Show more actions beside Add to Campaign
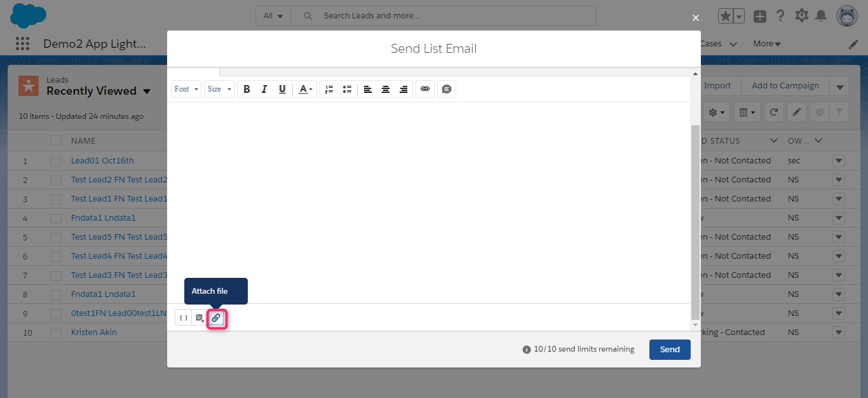 tap(839, 86)
